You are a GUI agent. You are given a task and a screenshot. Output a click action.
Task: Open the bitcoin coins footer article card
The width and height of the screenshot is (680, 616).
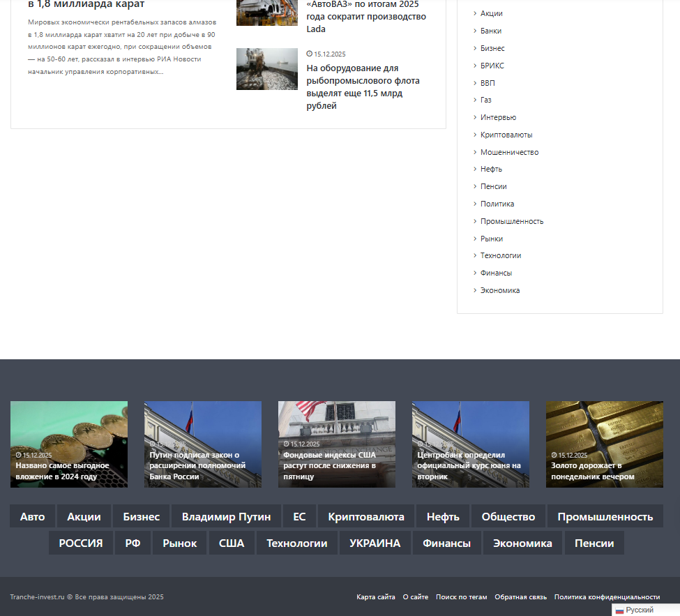coord(69,444)
